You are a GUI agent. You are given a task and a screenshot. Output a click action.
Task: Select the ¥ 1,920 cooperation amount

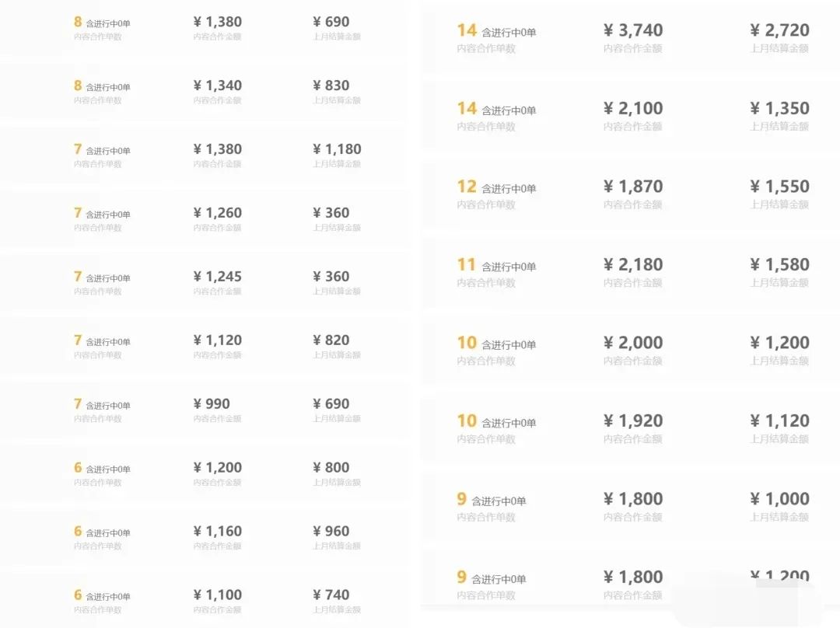point(633,421)
